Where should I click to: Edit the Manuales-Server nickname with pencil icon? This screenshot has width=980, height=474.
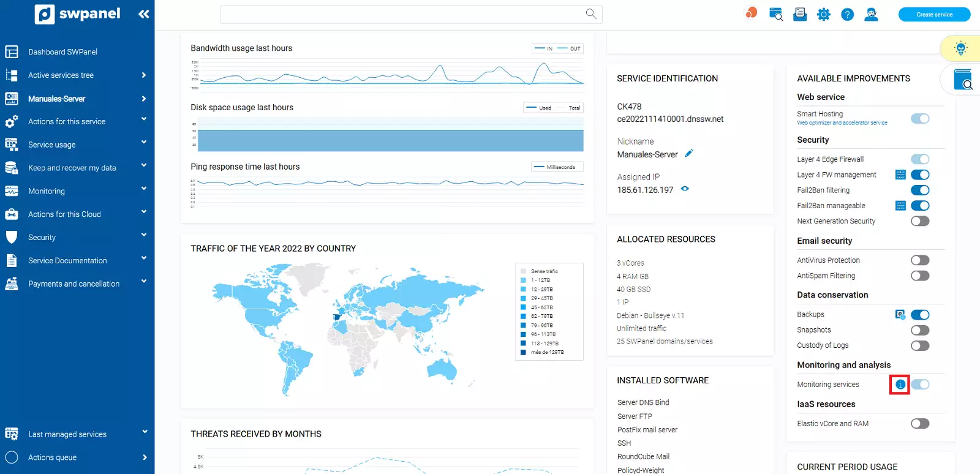[x=689, y=154]
